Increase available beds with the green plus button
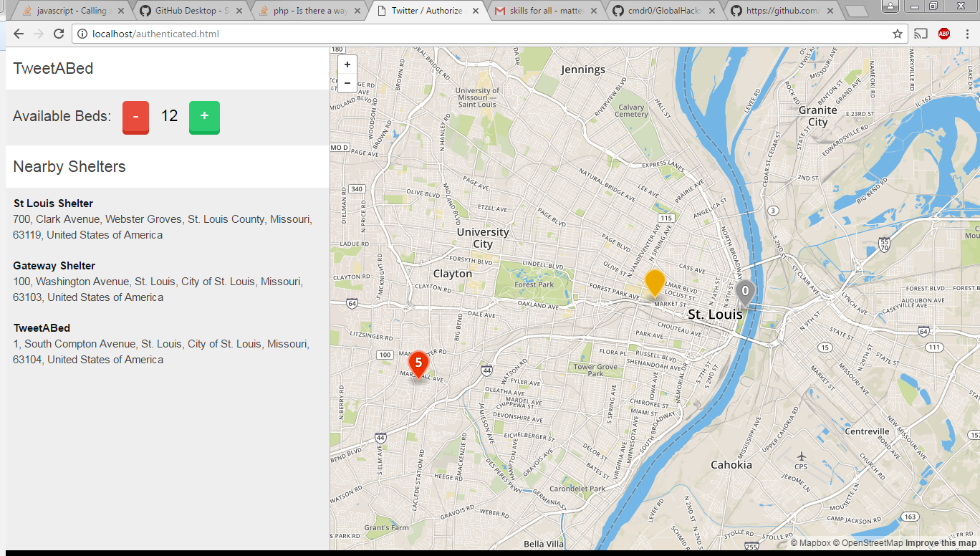The height and width of the screenshot is (556, 980). (204, 118)
